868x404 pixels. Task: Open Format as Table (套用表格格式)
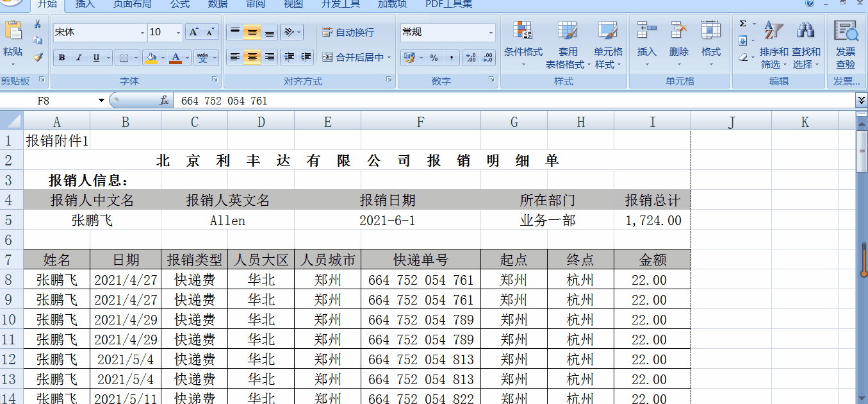(568, 45)
